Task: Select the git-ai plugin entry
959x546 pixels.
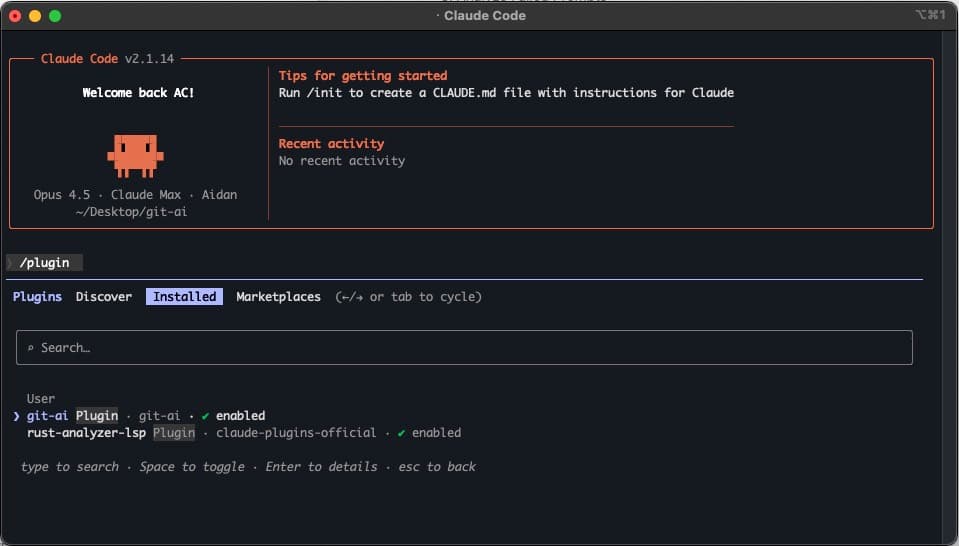Action: [47, 416]
